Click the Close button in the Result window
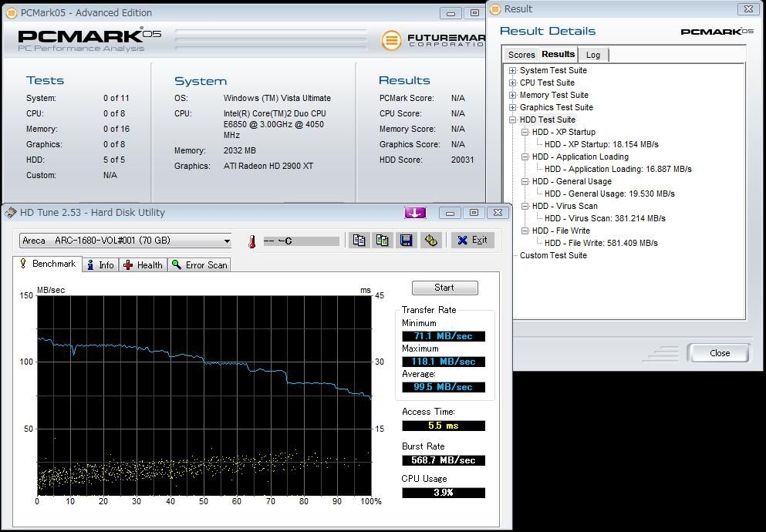This screenshot has height=532, width=766. pos(719,353)
